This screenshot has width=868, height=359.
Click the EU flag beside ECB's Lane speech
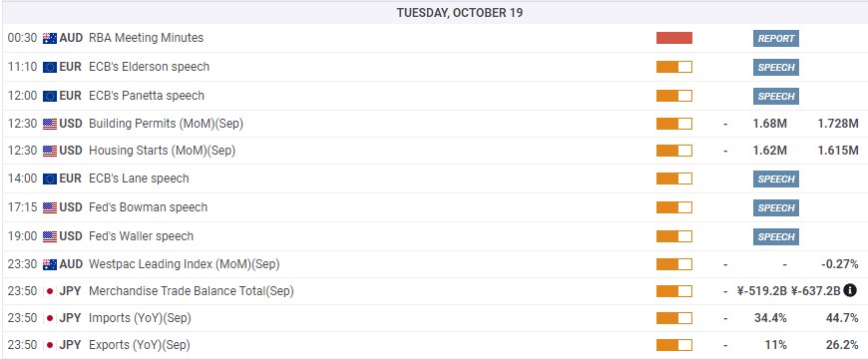pos(50,179)
